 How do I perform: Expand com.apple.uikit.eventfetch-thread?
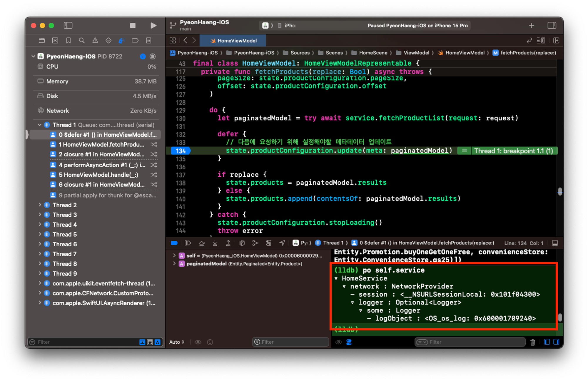[40, 283]
